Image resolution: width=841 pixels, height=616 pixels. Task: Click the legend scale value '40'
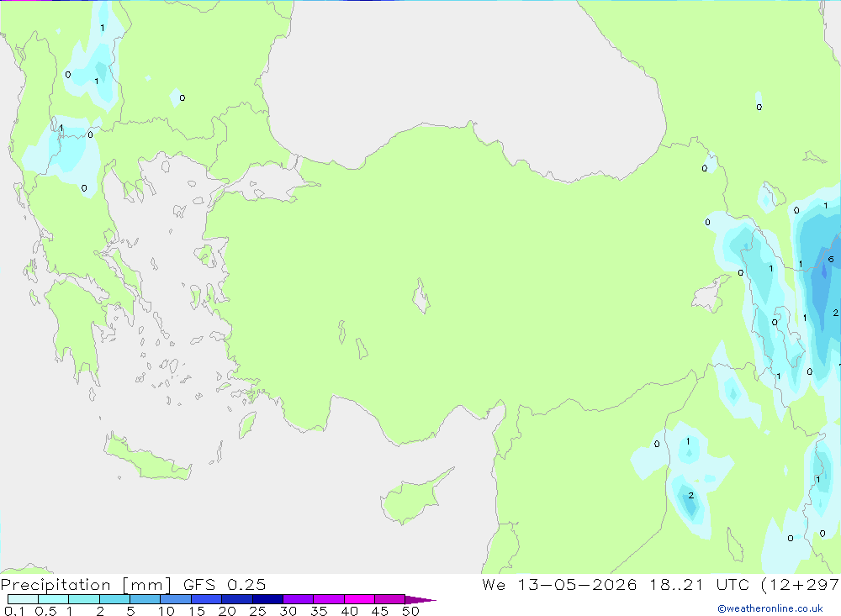click(350, 611)
